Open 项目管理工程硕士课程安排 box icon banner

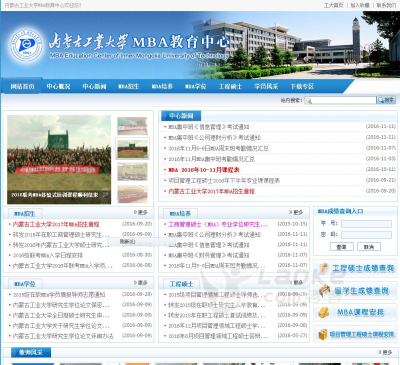[355, 334]
